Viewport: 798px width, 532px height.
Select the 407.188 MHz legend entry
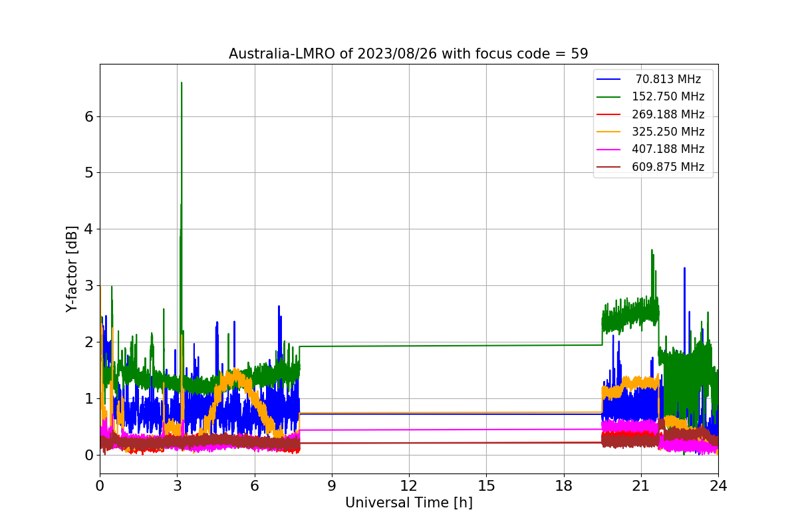click(x=654, y=149)
